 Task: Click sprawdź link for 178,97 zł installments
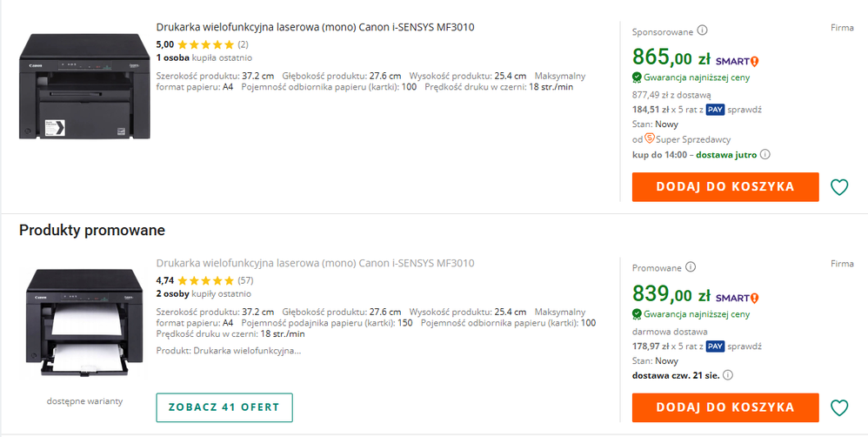(745, 346)
